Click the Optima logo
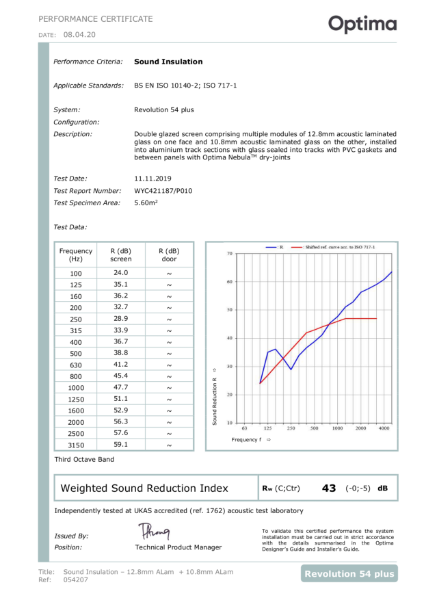The width and height of the screenshot is (424, 600). [362, 24]
